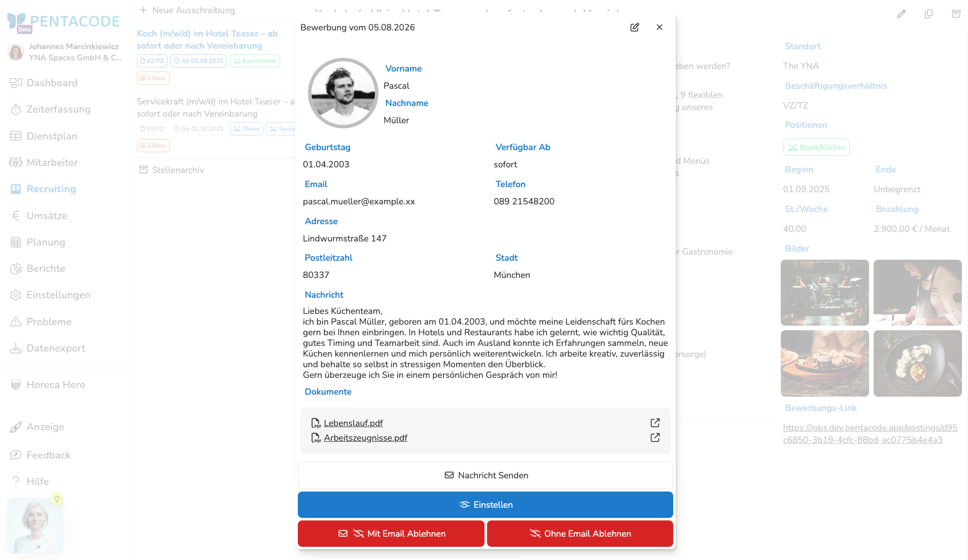Click email pascal.mueller@example.xx
This screenshot has height=560, width=968.
(x=359, y=201)
